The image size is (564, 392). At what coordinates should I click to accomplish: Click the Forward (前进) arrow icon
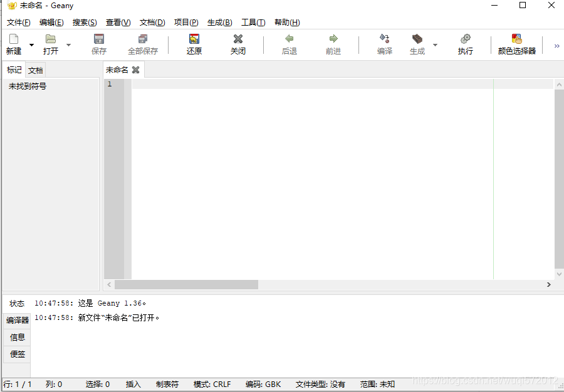coord(333,38)
